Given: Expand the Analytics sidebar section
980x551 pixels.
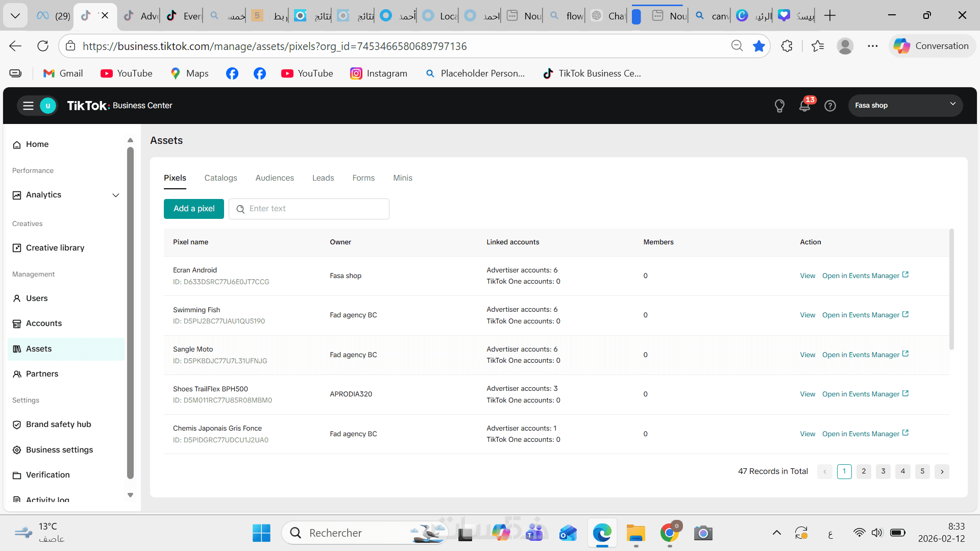Looking at the screenshot, I should pyautogui.click(x=116, y=195).
